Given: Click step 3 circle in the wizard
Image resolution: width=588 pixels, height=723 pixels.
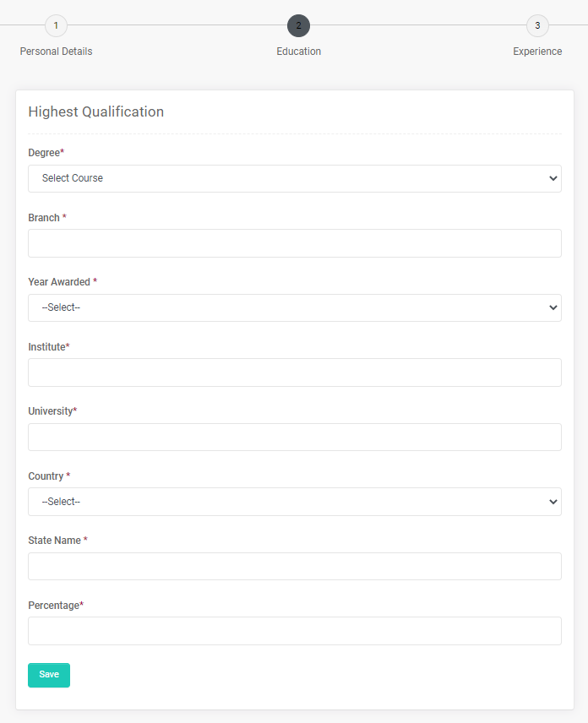Looking at the screenshot, I should (537, 25).
